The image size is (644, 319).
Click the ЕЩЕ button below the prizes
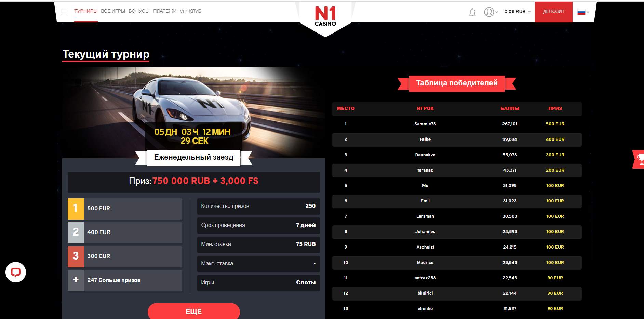pyautogui.click(x=193, y=311)
